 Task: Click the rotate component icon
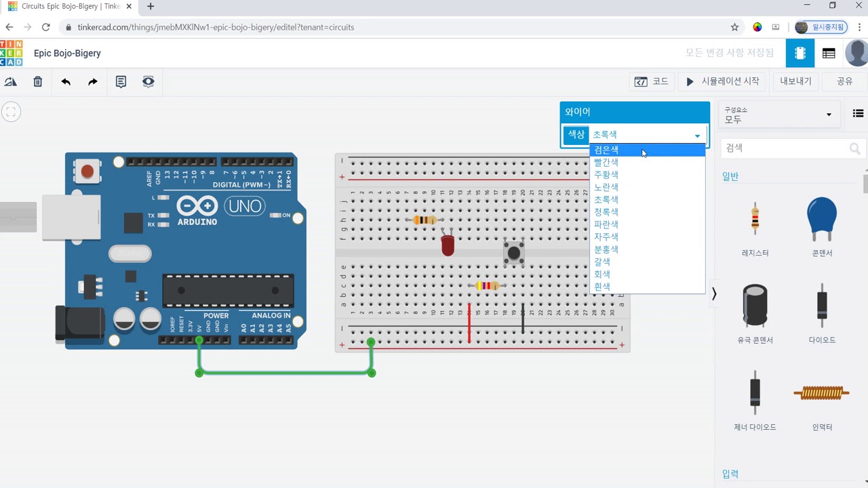[10, 81]
